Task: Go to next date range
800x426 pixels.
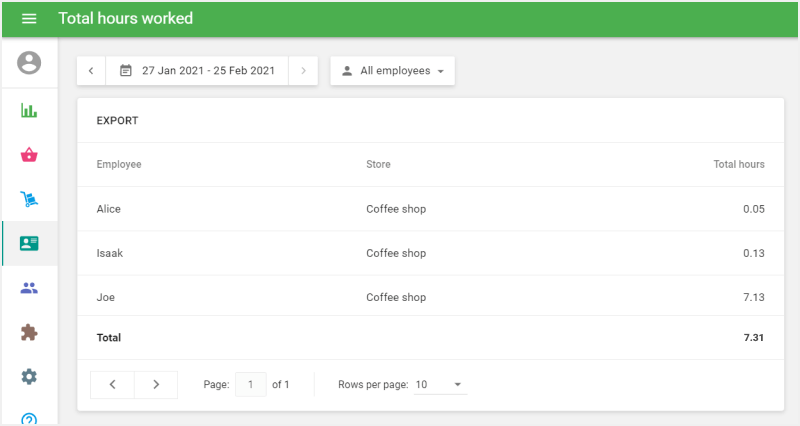Action: 303,70
